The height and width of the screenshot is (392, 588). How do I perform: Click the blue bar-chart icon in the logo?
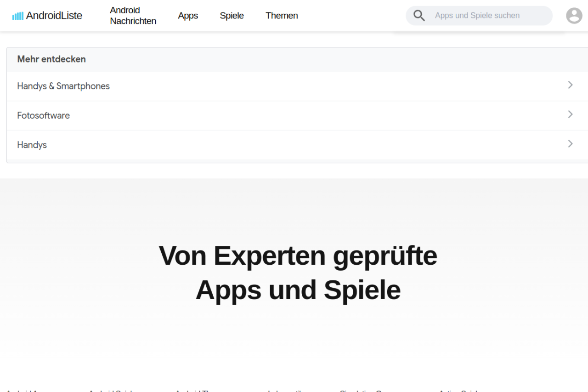[x=17, y=15]
